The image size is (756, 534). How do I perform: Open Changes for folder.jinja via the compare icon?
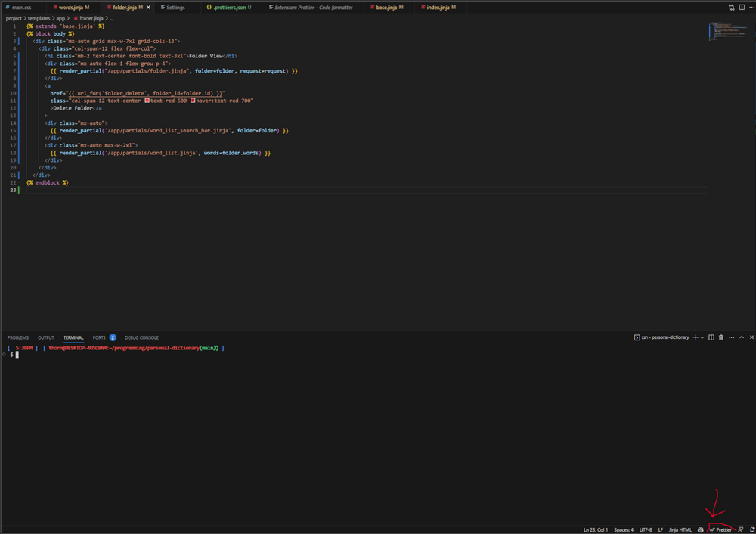[731, 7]
